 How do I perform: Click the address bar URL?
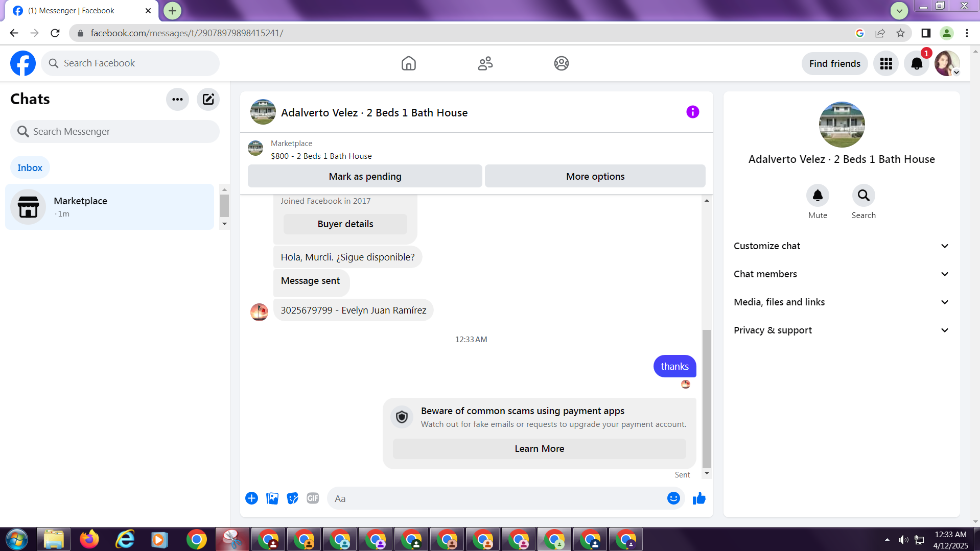pos(187,33)
